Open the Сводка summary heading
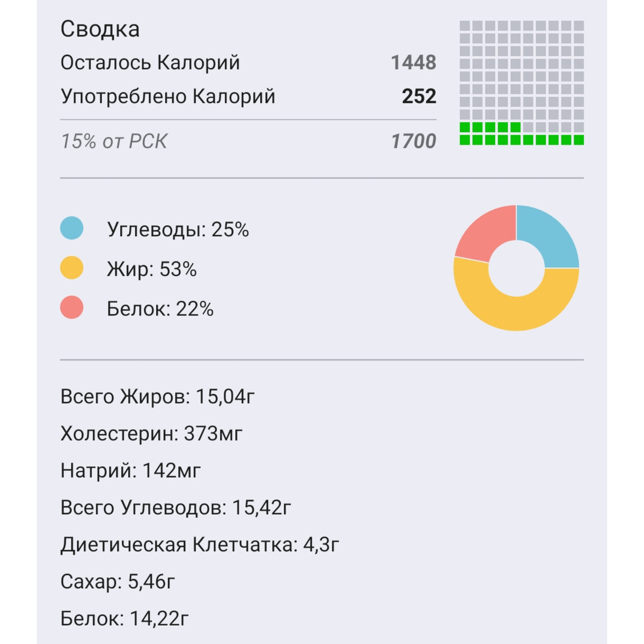Image resolution: width=644 pixels, height=644 pixels. click(100, 29)
